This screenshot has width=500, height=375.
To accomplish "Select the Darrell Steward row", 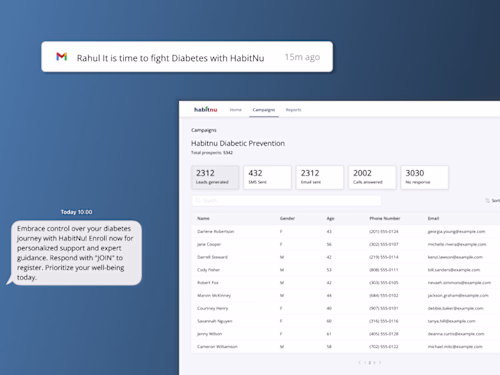I will tap(346, 257).
